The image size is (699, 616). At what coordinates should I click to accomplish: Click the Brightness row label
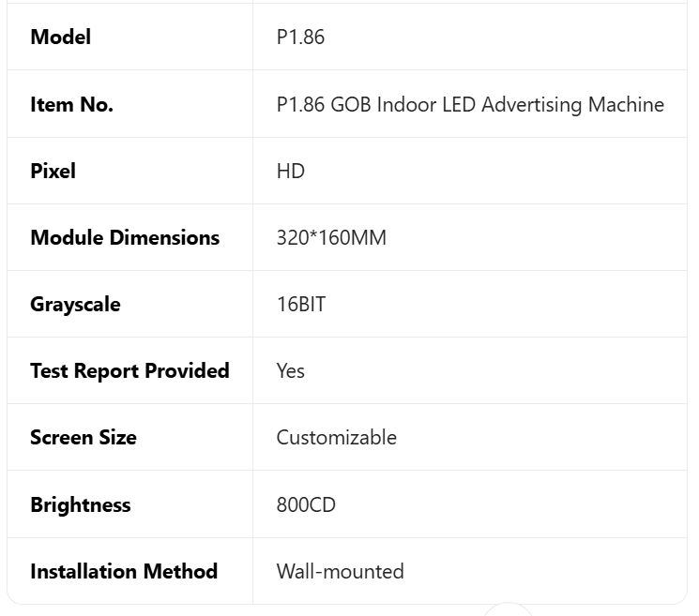tap(81, 505)
